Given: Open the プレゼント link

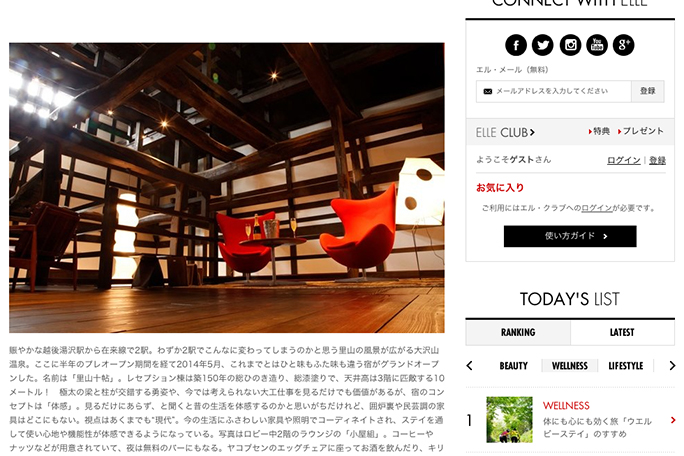Looking at the screenshot, I should [641, 131].
